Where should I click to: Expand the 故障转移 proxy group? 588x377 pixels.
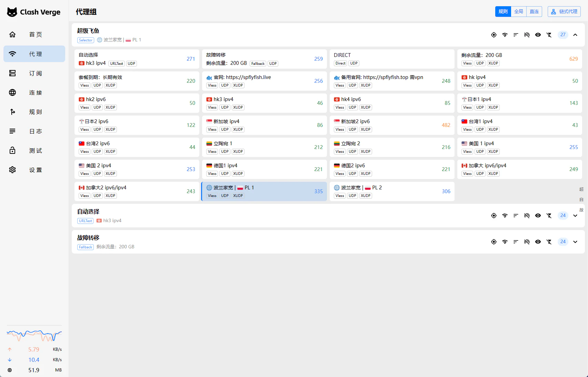(575, 242)
